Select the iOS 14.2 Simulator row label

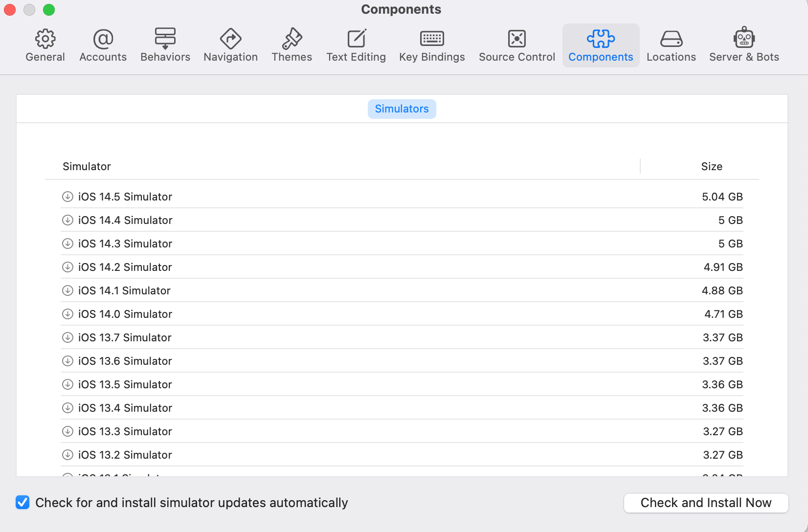(125, 267)
